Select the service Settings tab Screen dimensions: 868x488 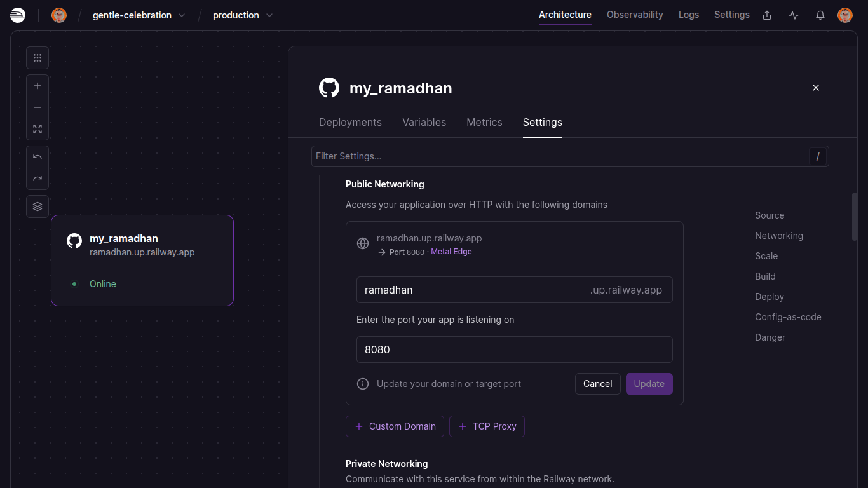click(x=542, y=122)
